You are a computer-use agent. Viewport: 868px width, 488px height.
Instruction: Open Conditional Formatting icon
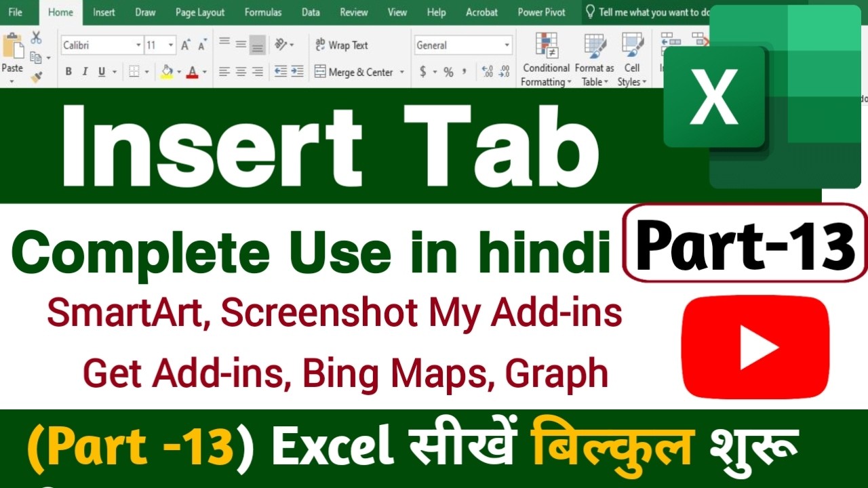[x=546, y=46]
